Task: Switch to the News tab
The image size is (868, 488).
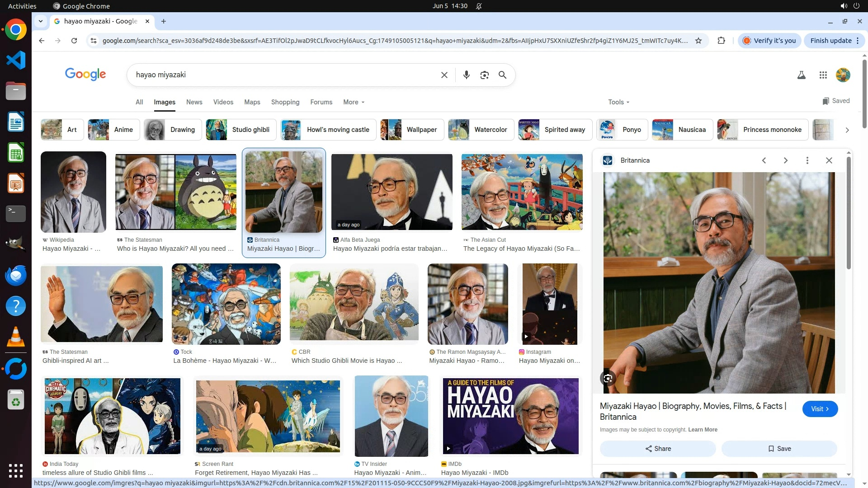Action: [x=194, y=102]
